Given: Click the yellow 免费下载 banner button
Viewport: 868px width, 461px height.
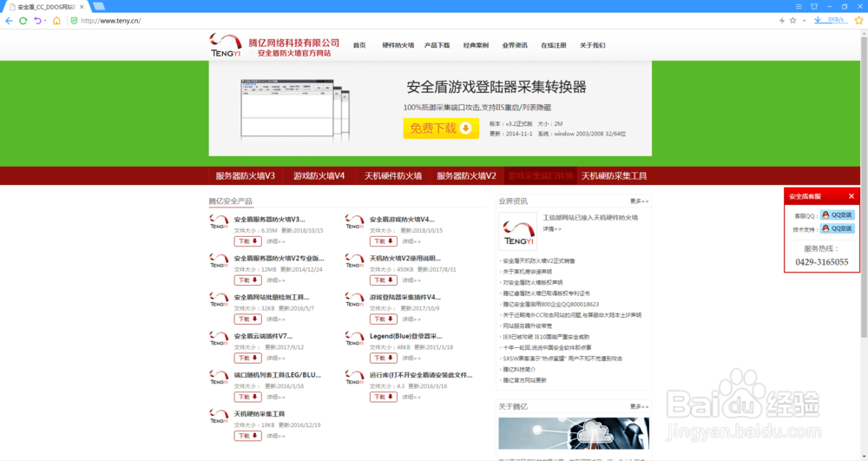Looking at the screenshot, I should 441,128.
